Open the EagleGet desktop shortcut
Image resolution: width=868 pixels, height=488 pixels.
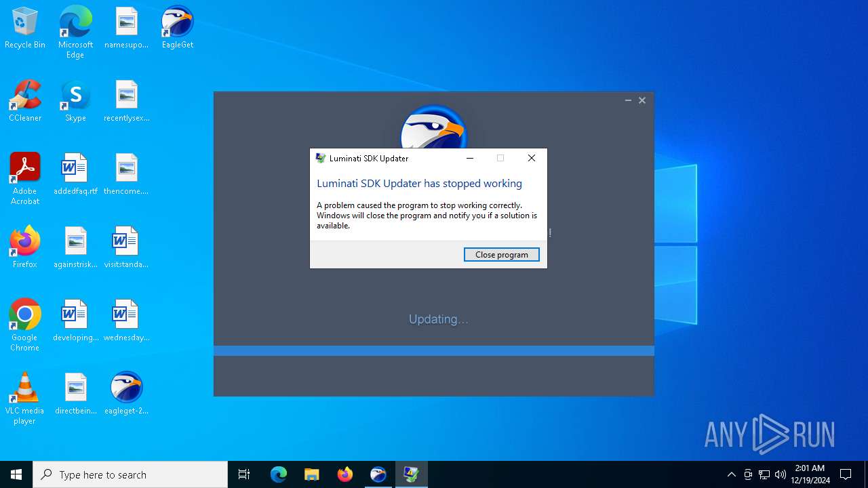coord(178,28)
